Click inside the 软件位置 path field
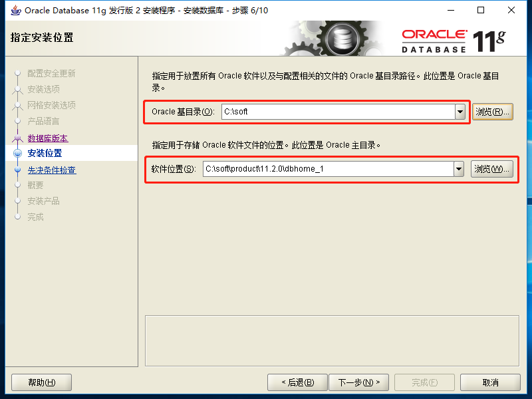The height and width of the screenshot is (399, 532). coord(328,169)
